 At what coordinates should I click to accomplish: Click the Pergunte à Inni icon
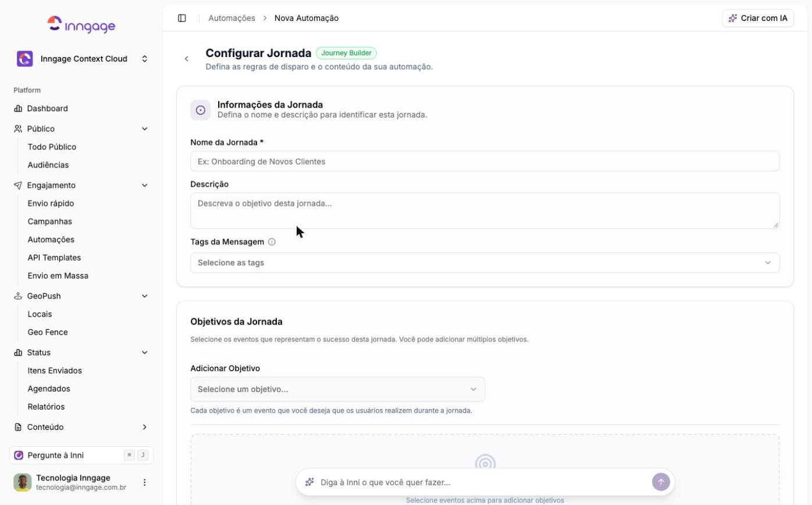19,456
